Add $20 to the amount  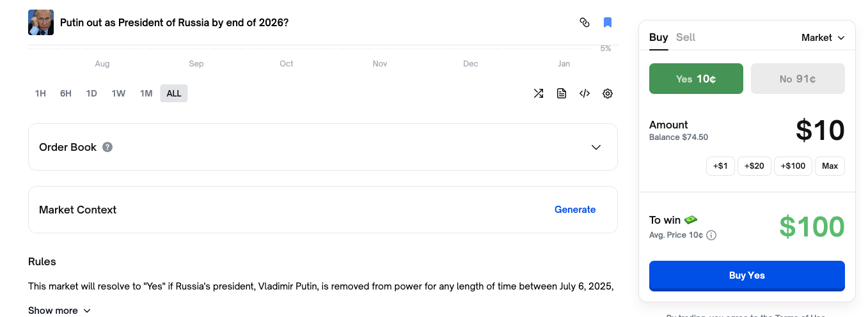754,166
